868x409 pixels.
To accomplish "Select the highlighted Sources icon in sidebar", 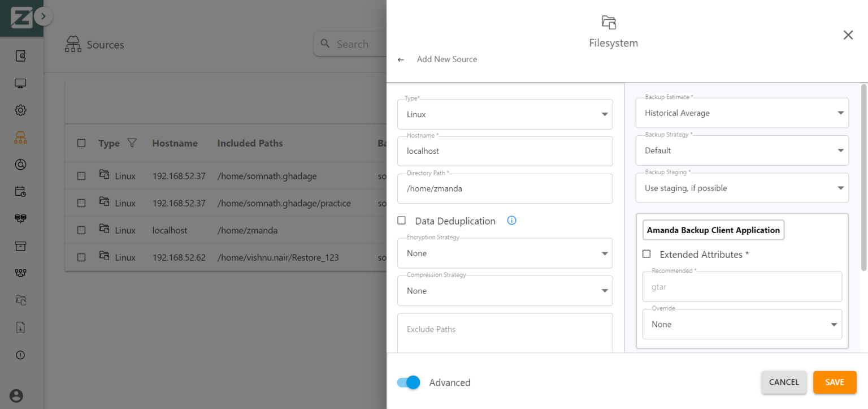I will tap(20, 137).
